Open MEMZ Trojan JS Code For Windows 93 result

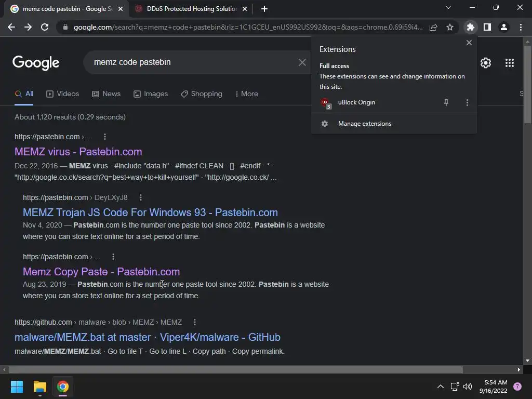click(x=150, y=212)
